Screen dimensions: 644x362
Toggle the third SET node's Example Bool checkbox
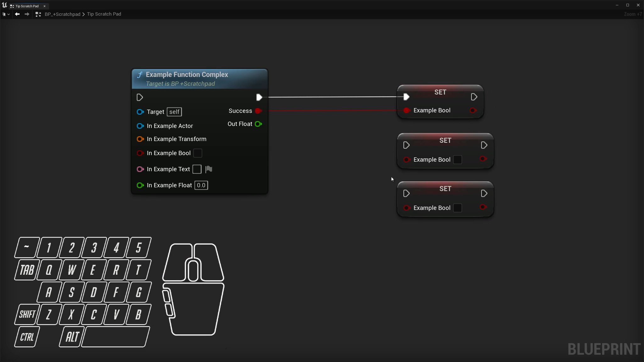click(x=458, y=208)
